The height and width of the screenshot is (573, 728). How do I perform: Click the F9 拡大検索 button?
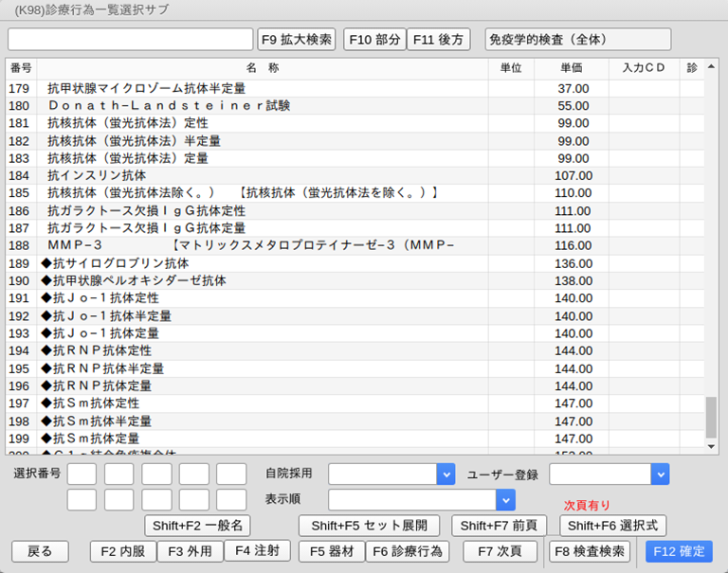pyautogui.click(x=297, y=39)
